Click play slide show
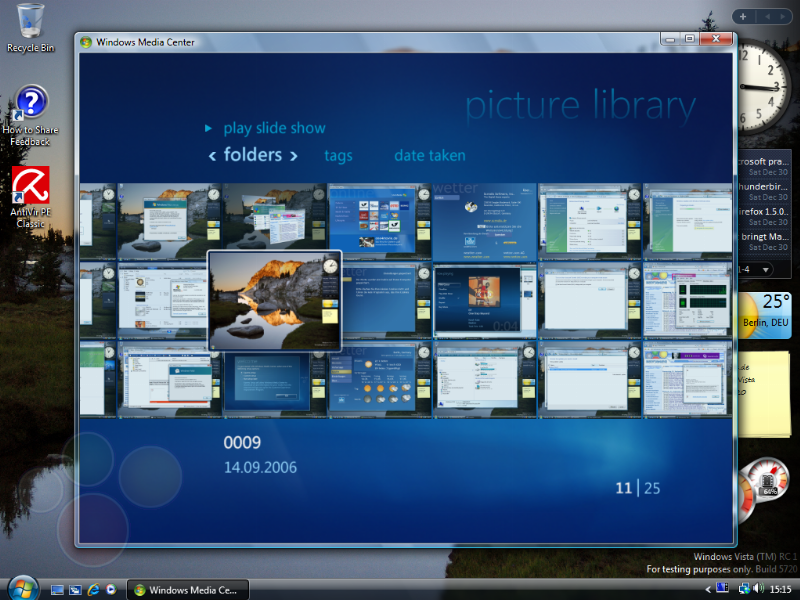 pos(274,128)
